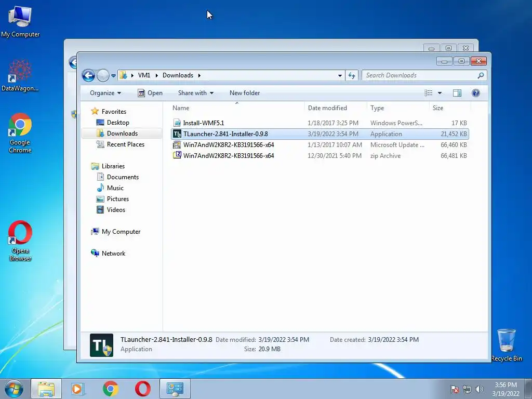Open the view options dropdown arrow
Image resolution: width=532 pixels, height=399 pixels.
tap(440, 93)
